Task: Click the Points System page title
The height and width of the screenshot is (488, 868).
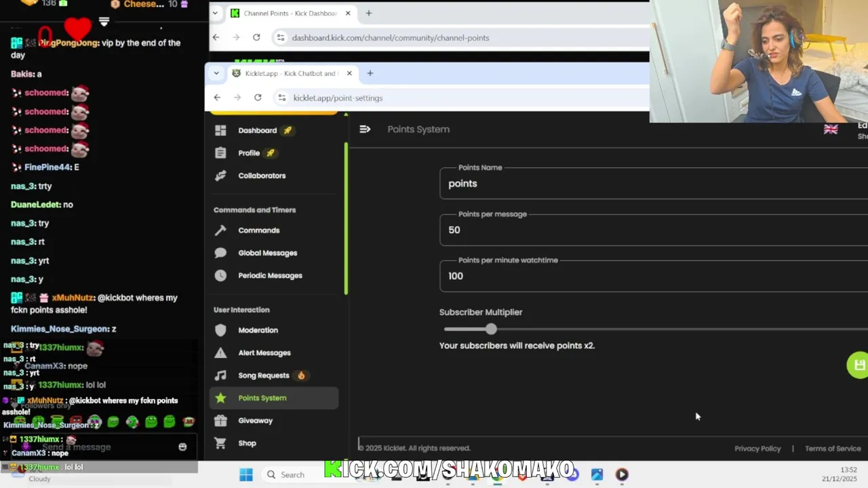Action: click(418, 129)
